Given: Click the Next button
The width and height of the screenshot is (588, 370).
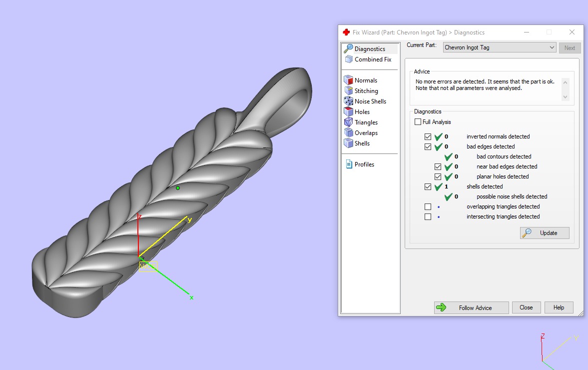Looking at the screenshot, I should 570,47.
